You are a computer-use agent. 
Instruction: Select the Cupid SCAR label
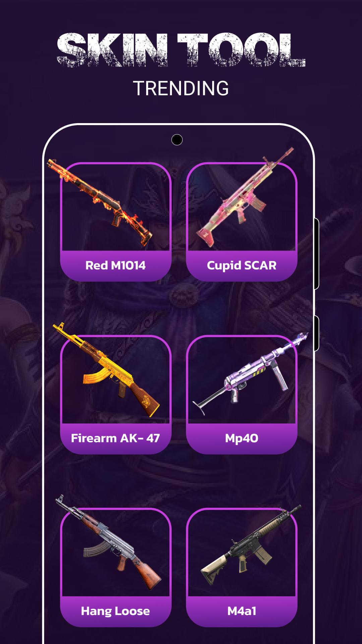tap(242, 265)
